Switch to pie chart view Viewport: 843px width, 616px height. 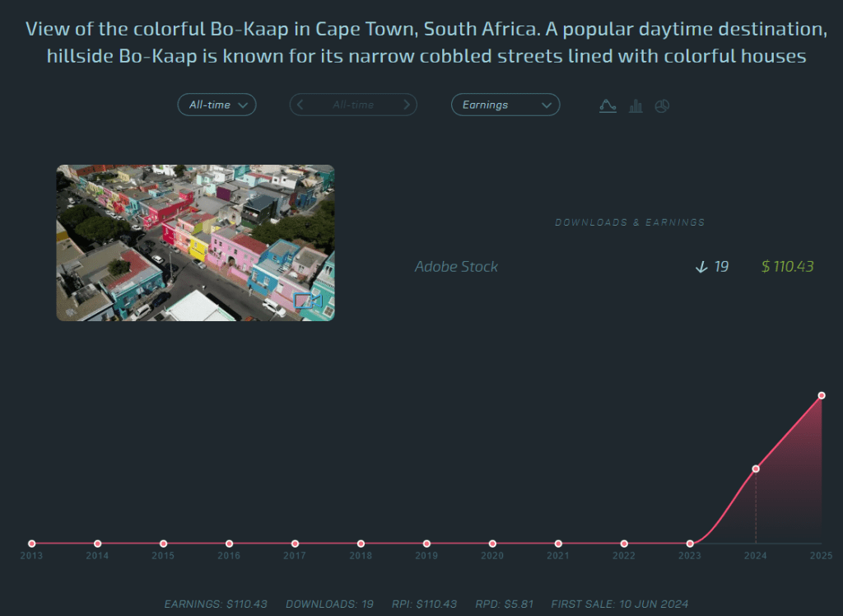[662, 105]
